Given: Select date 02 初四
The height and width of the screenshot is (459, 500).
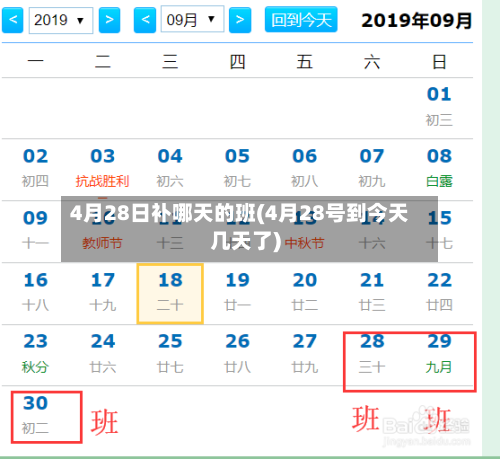Looking at the screenshot, I should tap(35, 169).
